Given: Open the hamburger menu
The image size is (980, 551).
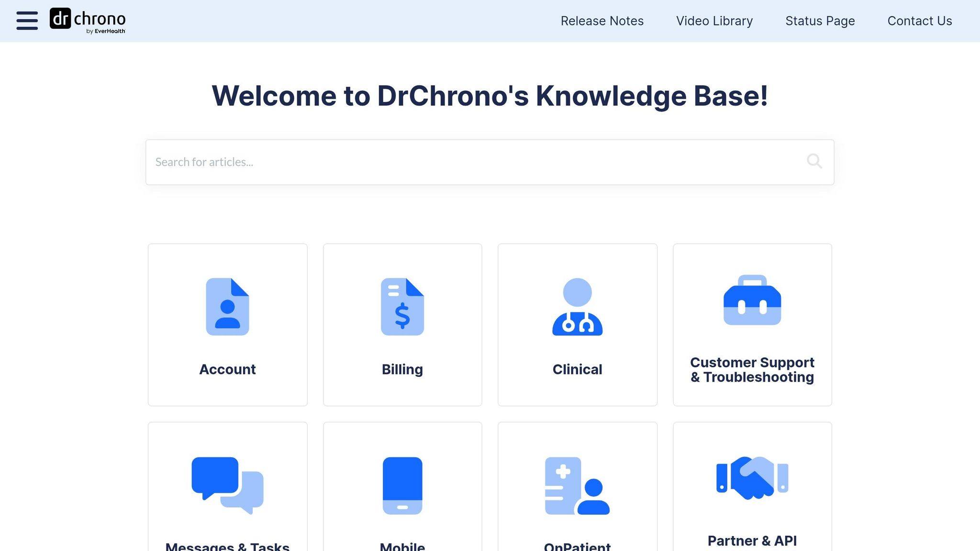Looking at the screenshot, I should pyautogui.click(x=27, y=21).
